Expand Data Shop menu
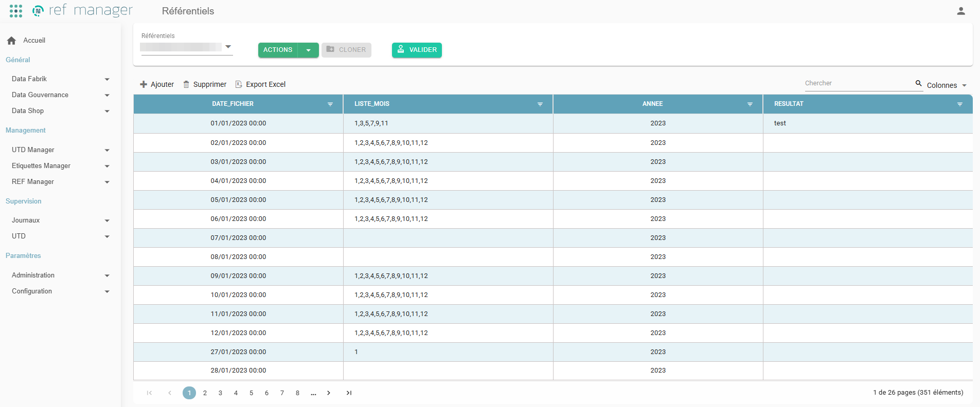 [x=60, y=111]
